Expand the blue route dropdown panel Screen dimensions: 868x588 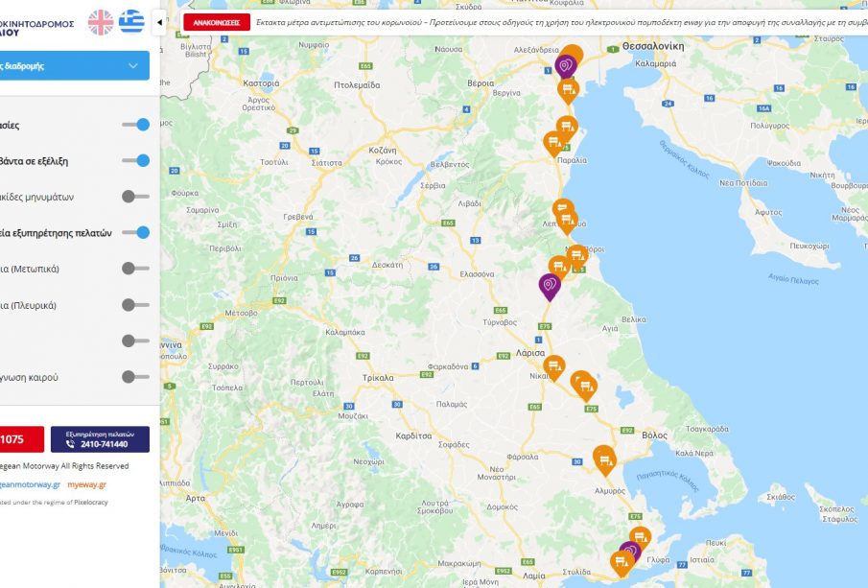click(132, 66)
